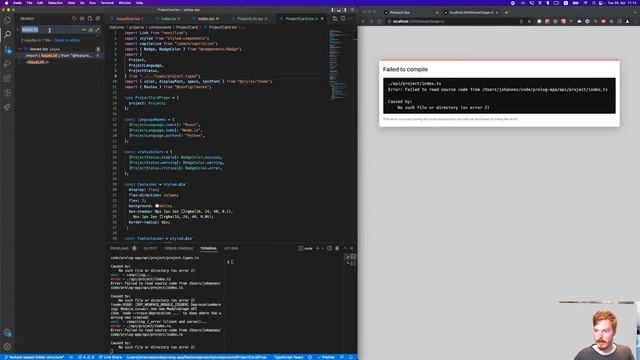
Task: Go back in the browser
Action: (363, 21)
